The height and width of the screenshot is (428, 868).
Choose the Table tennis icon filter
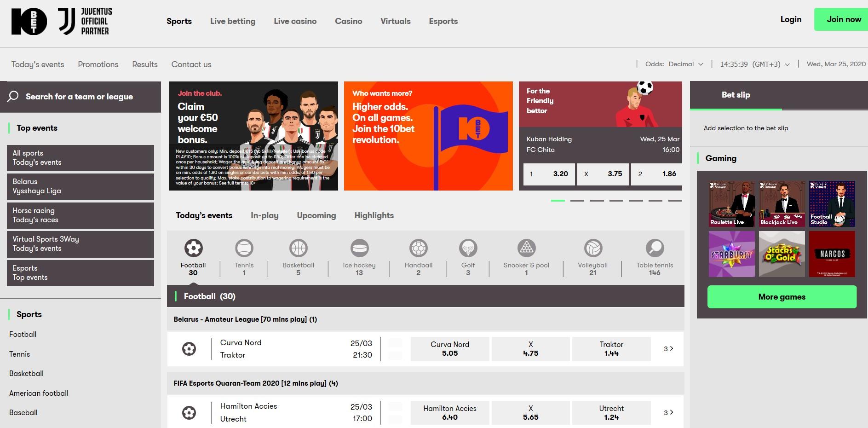[655, 249]
